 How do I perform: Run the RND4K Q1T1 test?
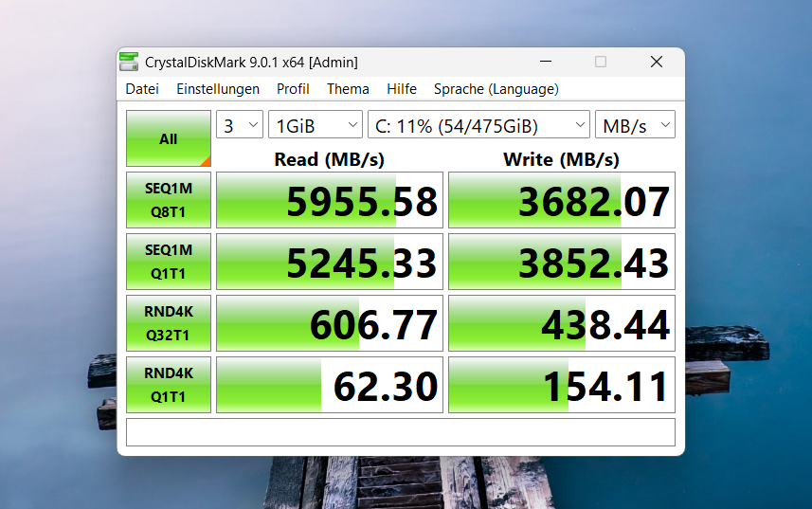(169, 385)
